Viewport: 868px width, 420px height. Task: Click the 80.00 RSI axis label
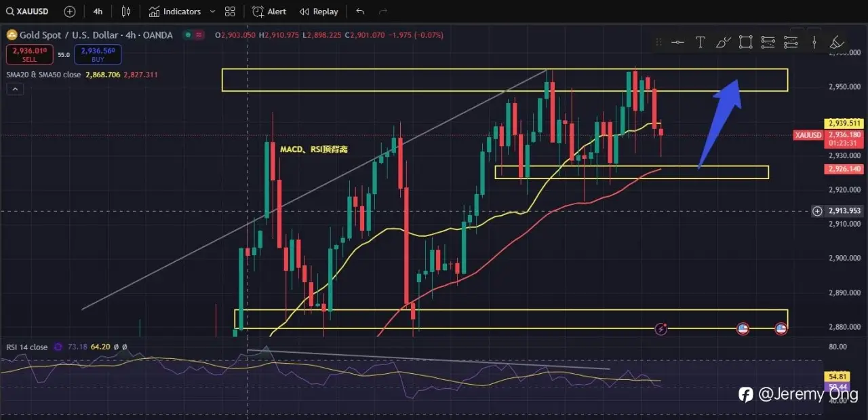837,347
